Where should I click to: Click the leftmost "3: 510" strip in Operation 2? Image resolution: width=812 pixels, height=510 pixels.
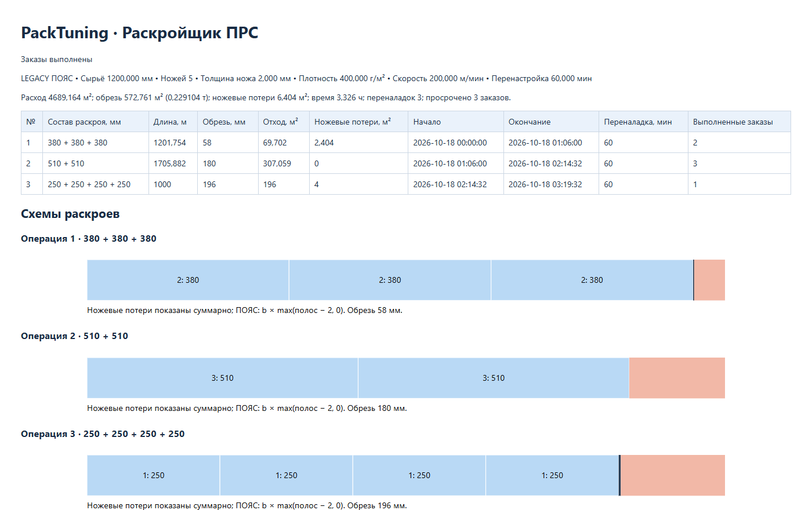223,378
